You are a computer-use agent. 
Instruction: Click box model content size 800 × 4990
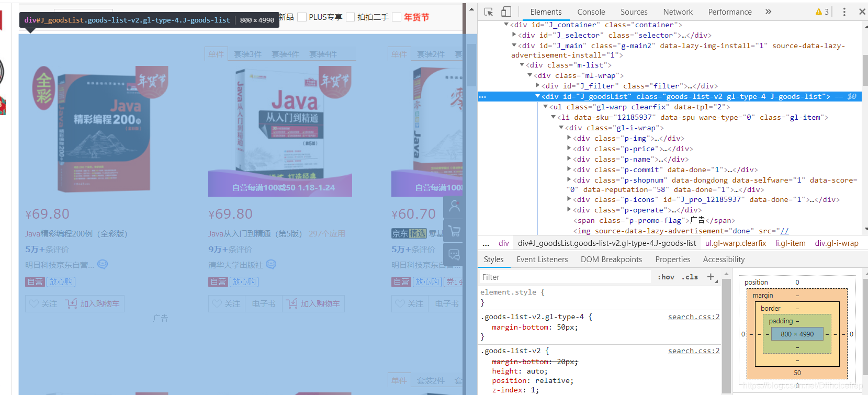[797, 334]
